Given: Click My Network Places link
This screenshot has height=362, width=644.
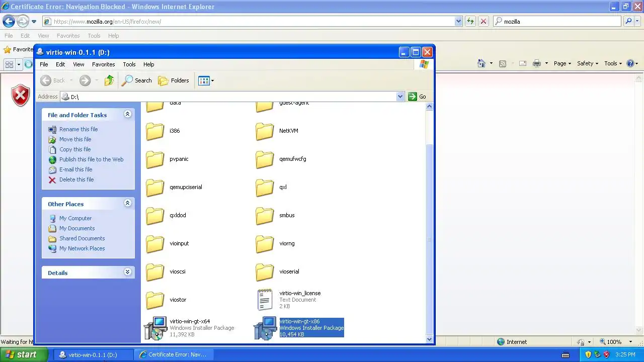Looking at the screenshot, I should click(x=82, y=248).
